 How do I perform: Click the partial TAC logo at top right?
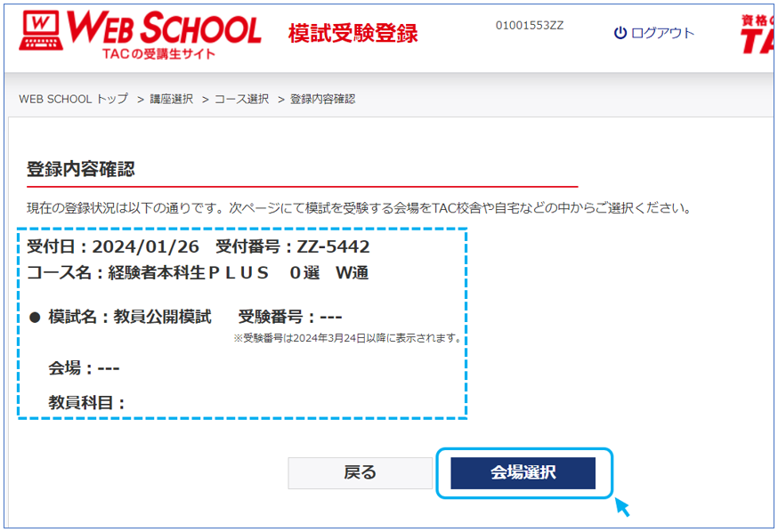coord(758,34)
